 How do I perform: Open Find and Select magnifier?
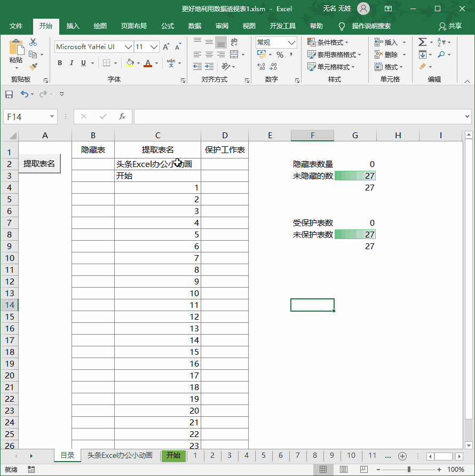[441, 54]
